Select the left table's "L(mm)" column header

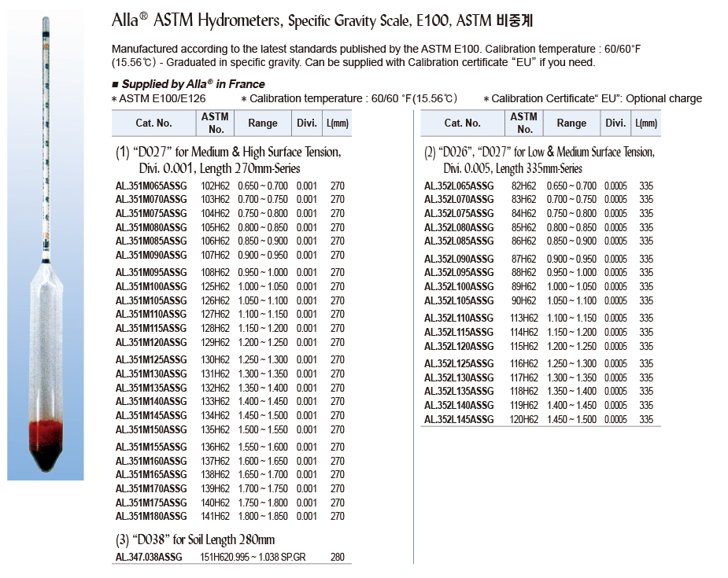point(337,123)
